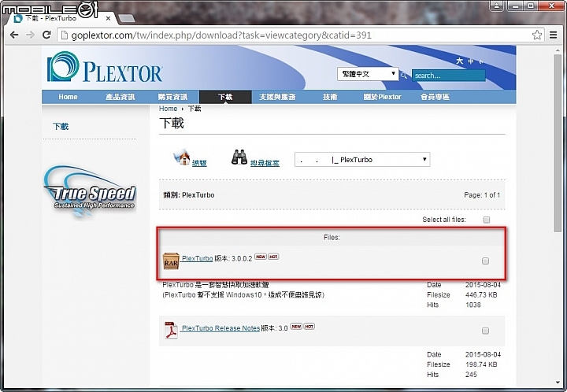Open 會員專區 menu item
The image size is (567, 392).
click(435, 97)
